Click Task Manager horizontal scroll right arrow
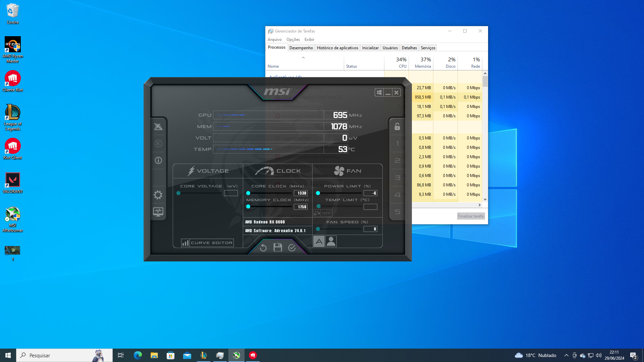 pos(479,205)
